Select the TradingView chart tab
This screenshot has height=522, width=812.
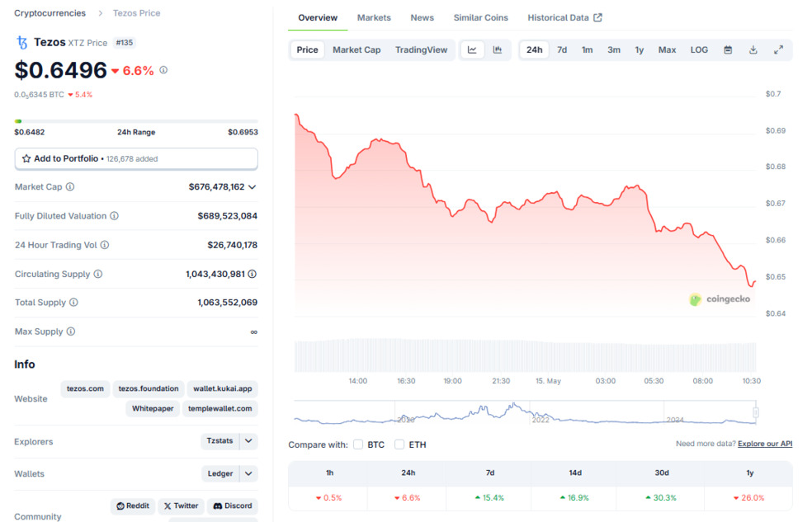[421, 49]
